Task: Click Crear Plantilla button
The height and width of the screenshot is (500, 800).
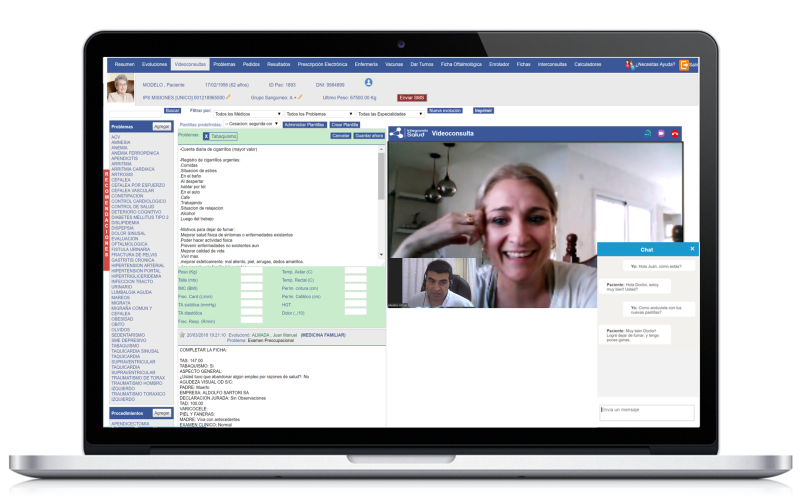Action: [345, 125]
